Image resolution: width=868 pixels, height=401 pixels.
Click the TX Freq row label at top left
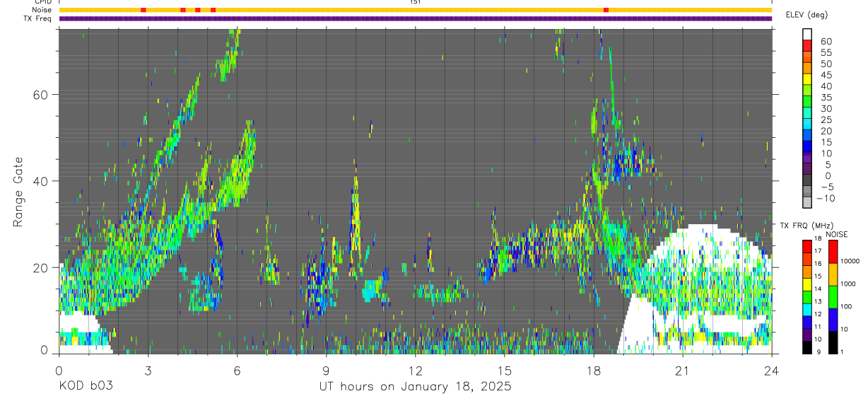point(38,18)
